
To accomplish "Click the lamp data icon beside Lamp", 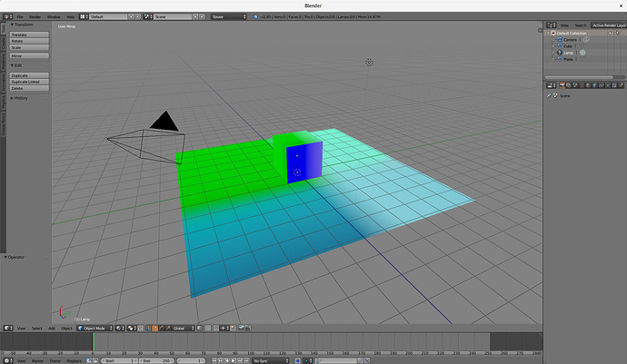I will tap(582, 53).
